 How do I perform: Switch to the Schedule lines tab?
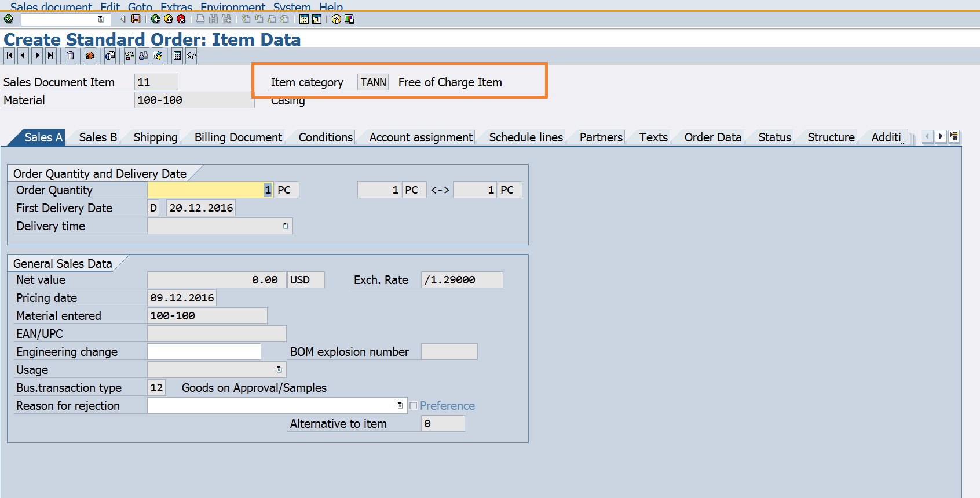tap(526, 137)
